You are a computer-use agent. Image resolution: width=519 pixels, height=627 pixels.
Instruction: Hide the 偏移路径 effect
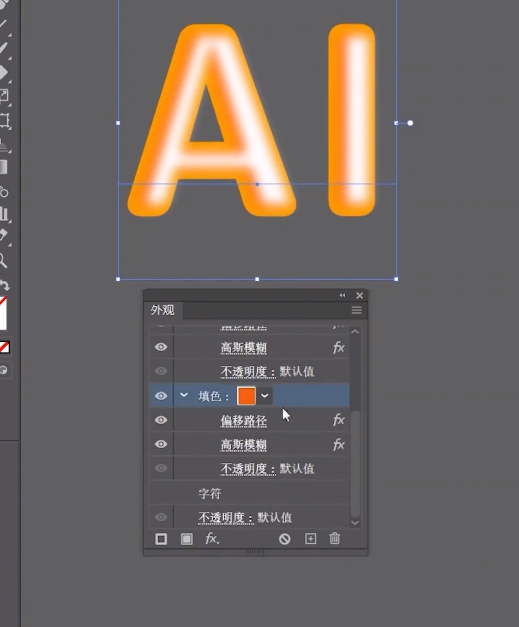point(161,420)
